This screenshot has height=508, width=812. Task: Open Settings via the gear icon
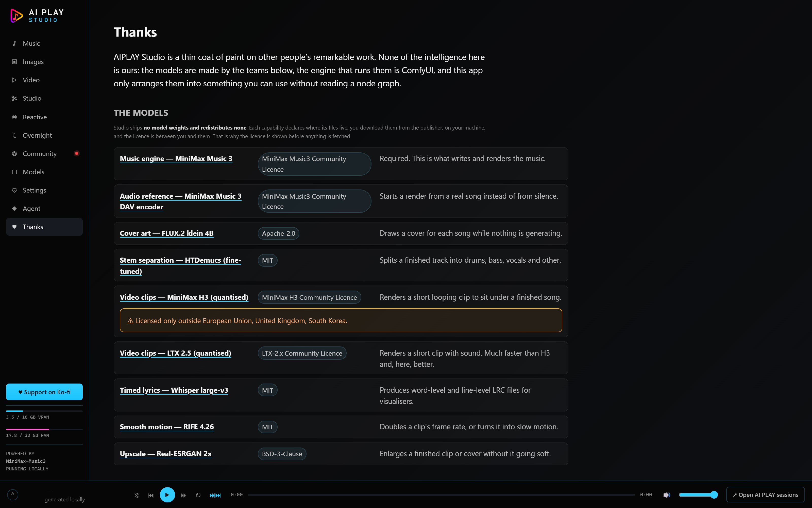click(14, 190)
